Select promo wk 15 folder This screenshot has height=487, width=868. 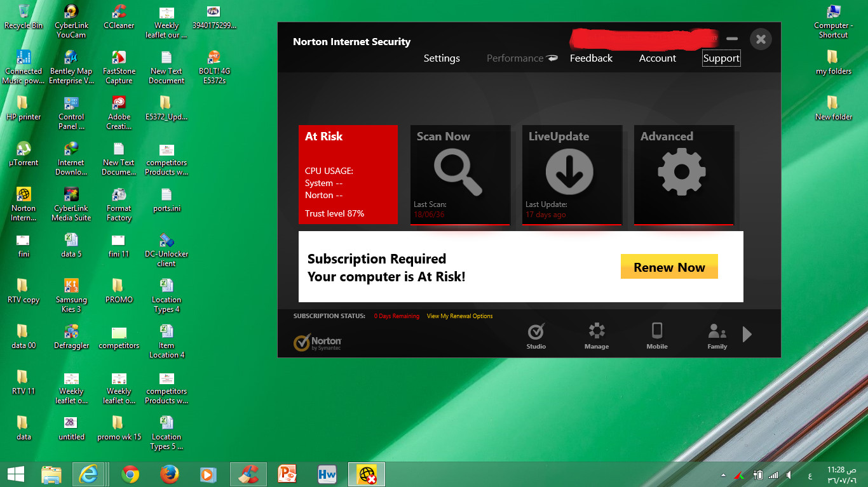(x=119, y=429)
